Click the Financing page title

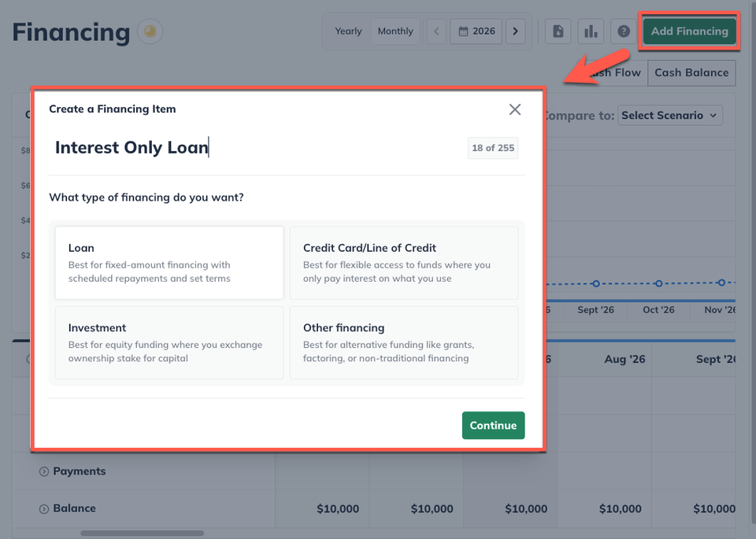[x=71, y=32]
